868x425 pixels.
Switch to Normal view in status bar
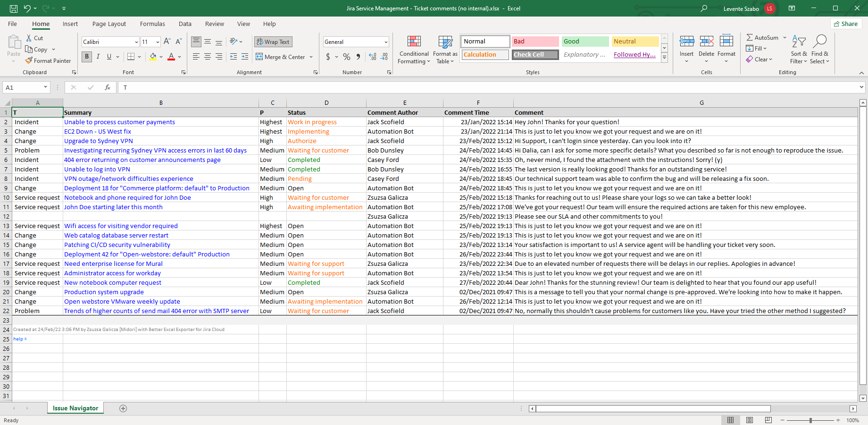click(731, 420)
